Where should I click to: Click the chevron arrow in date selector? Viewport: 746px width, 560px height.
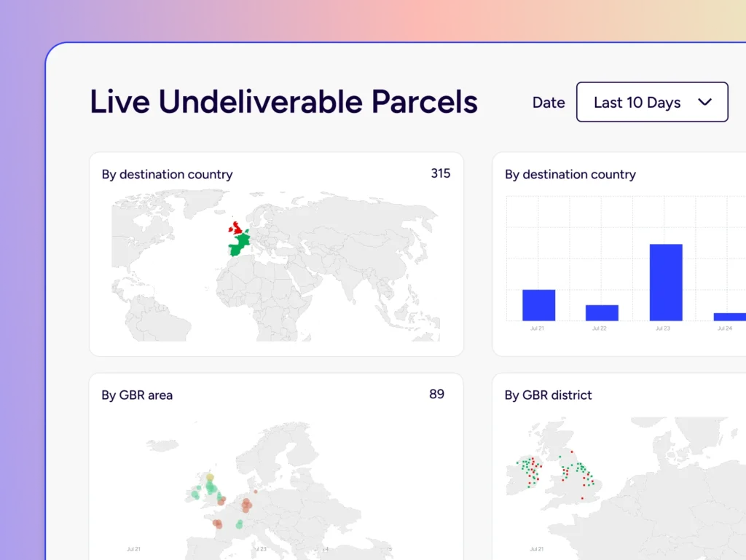click(704, 102)
